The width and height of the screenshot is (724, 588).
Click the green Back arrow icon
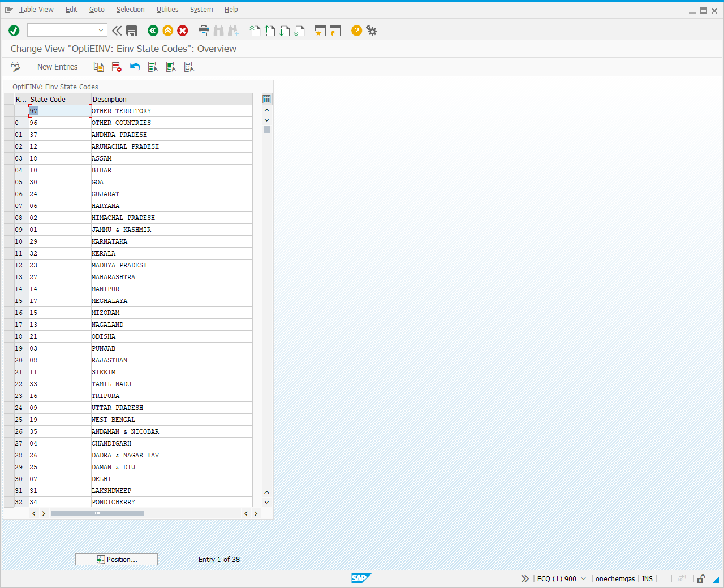(x=153, y=31)
